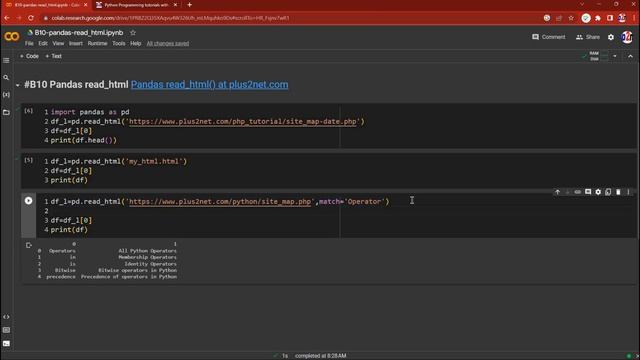This screenshot has height=360, width=640.
Task: Follow Pandas read_html() at plus2net.com link
Action: 209,84
